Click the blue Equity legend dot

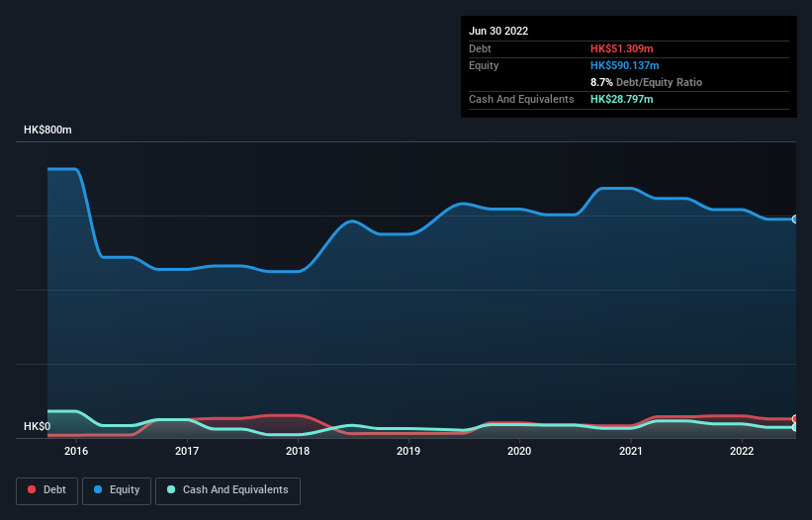pos(98,489)
